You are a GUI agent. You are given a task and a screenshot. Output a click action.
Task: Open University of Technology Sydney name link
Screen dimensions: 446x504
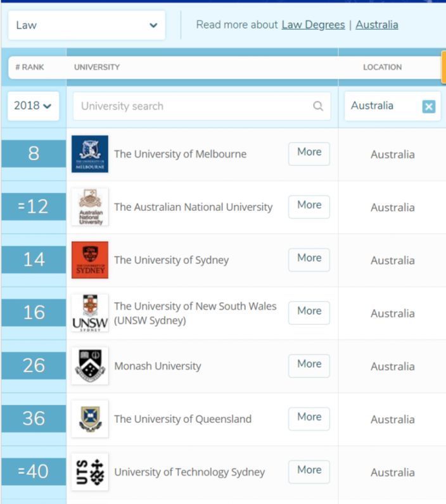pos(189,472)
